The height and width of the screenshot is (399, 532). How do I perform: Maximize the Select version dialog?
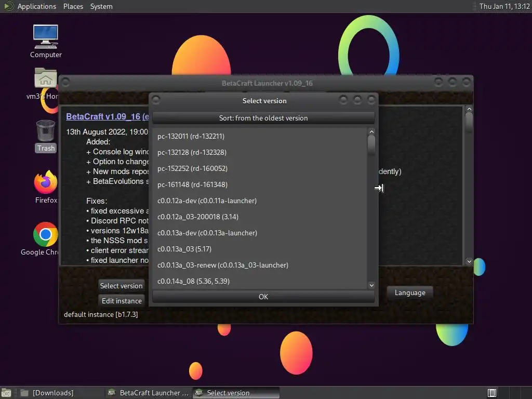point(357,100)
